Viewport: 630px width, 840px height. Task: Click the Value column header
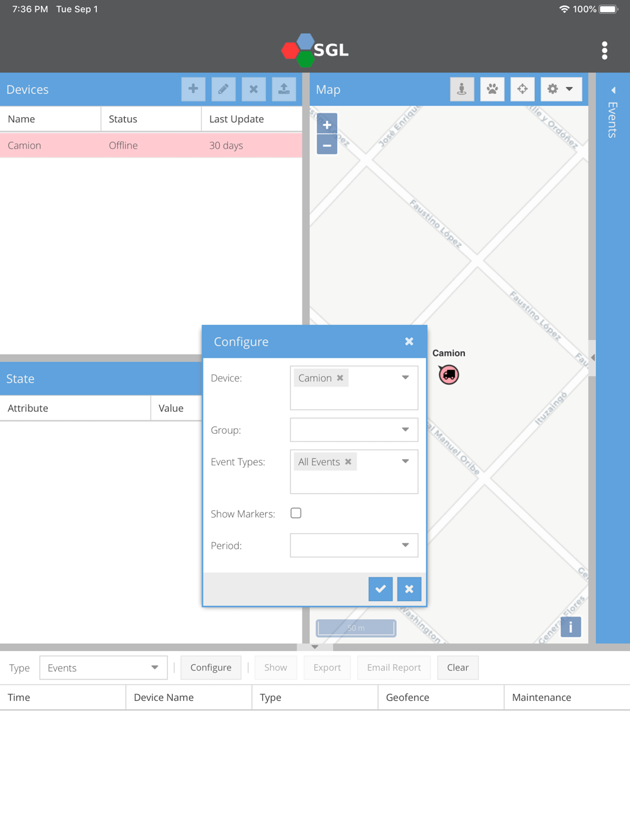pos(176,408)
